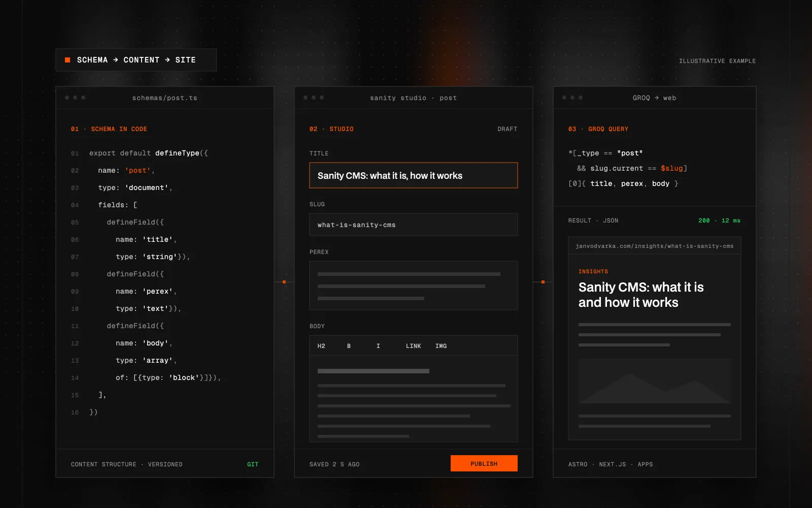Click query line [0]{ title, perex, body }
The width and height of the screenshot is (812, 508).
click(x=623, y=183)
